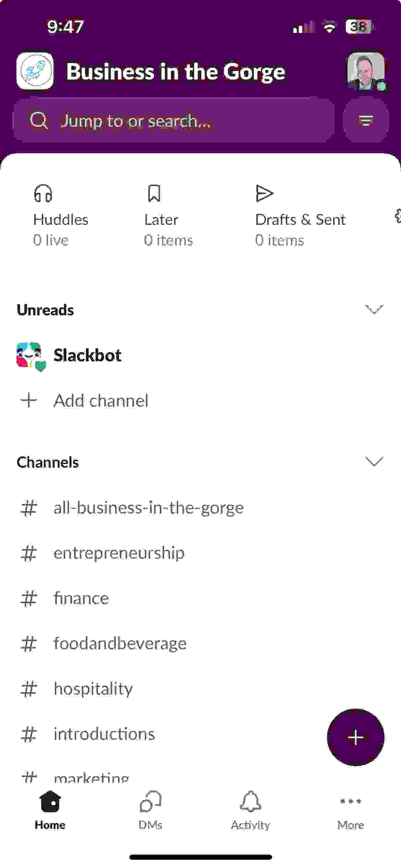The height and width of the screenshot is (868, 401).
Task: Tap the Business in the Gorge workspace icon
Action: pos(35,71)
